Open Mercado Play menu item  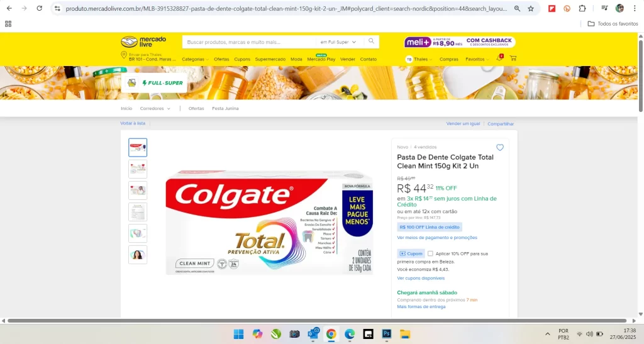[321, 59]
